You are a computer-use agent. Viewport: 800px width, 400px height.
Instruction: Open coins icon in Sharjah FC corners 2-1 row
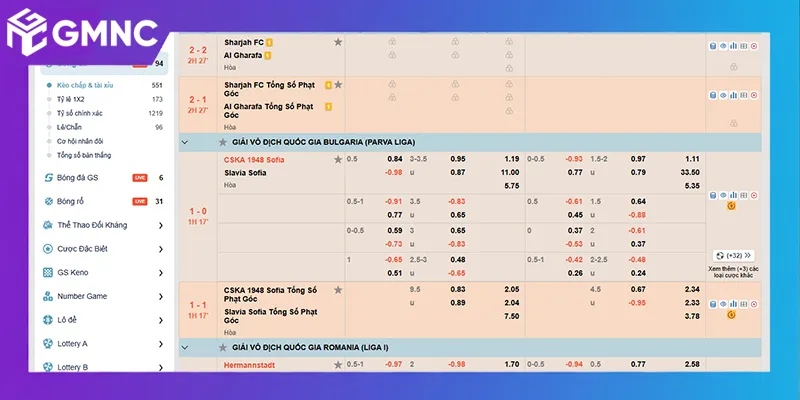coord(713,95)
